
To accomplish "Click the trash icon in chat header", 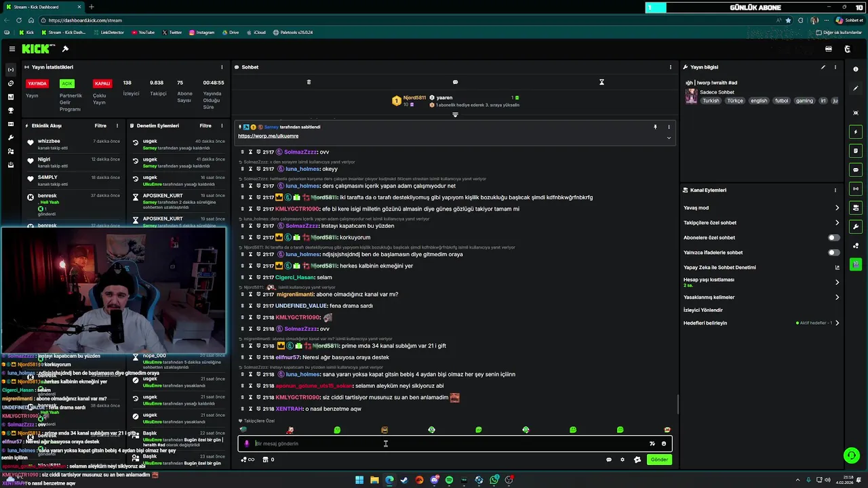I will click(309, 82).
